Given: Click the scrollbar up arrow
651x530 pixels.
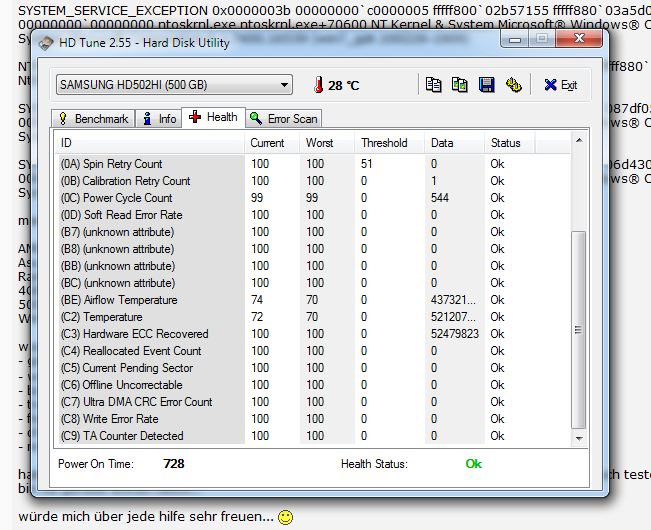Looking at the screenshot, I should pos(579,141).
